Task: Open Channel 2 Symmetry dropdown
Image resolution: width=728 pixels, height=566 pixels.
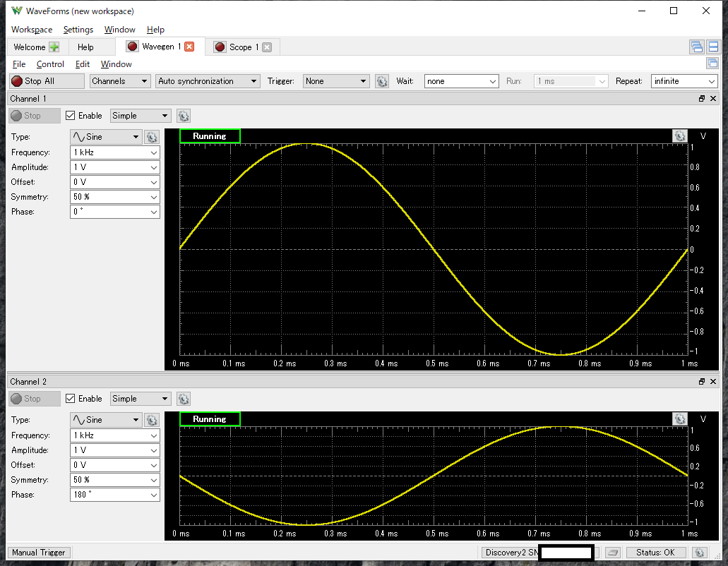Action: tap(114, 480)
